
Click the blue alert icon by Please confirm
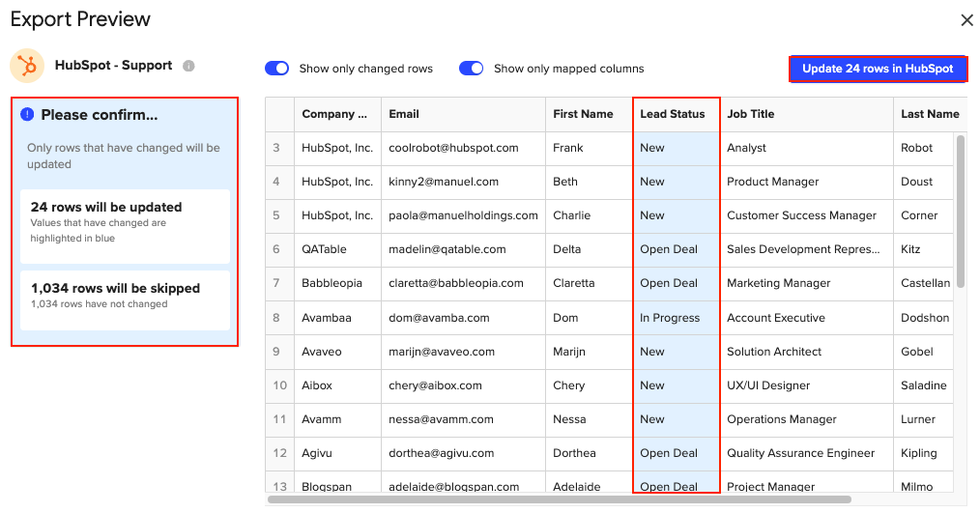coord(27,115)
